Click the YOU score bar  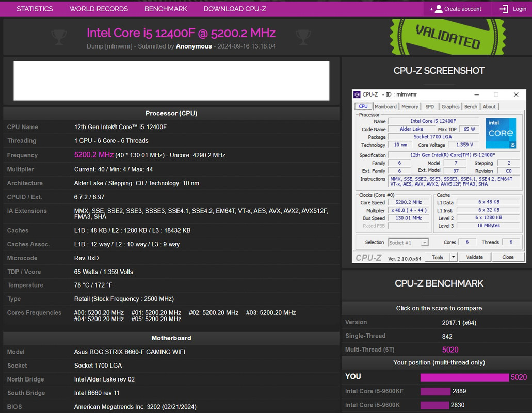[x=464, y=377]
